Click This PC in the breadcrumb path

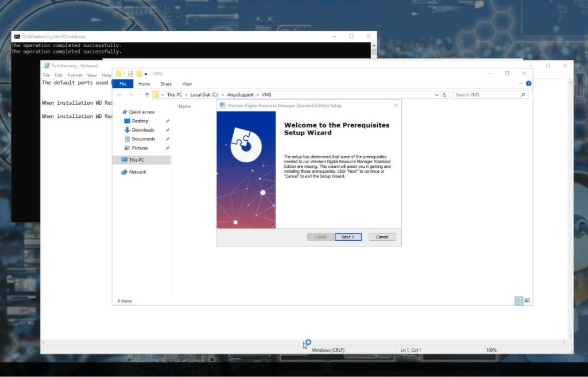point(175,95)
